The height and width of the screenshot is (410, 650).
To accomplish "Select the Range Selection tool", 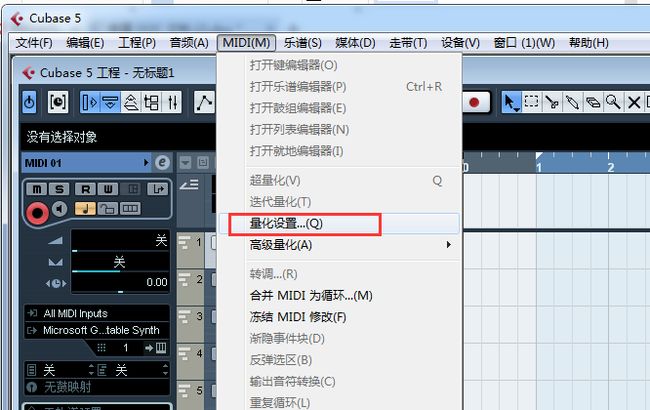I will click(x=531, y=102).
